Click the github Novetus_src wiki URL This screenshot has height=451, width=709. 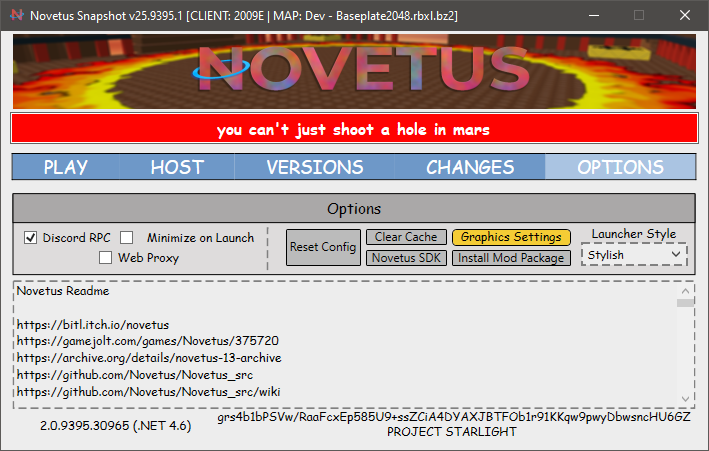coord(148,392)
